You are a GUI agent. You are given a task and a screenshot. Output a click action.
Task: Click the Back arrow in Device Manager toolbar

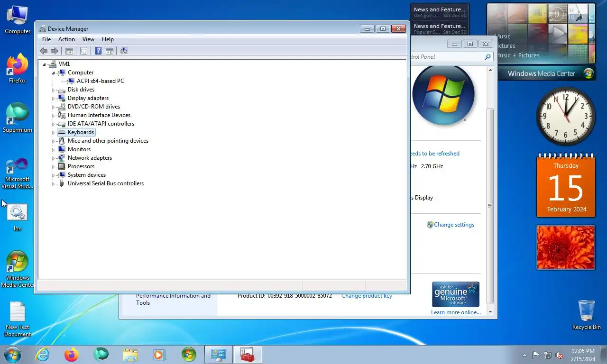[44, 51]
